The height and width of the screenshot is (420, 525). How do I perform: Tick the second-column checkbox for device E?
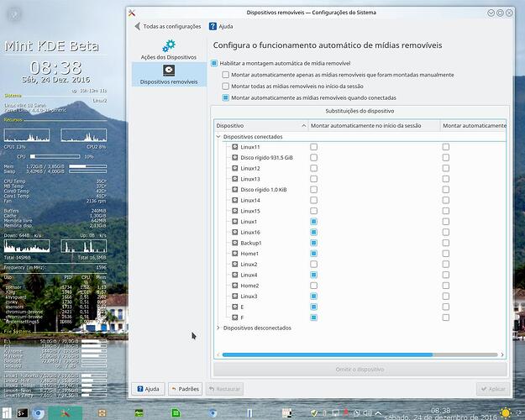(446, 307)
